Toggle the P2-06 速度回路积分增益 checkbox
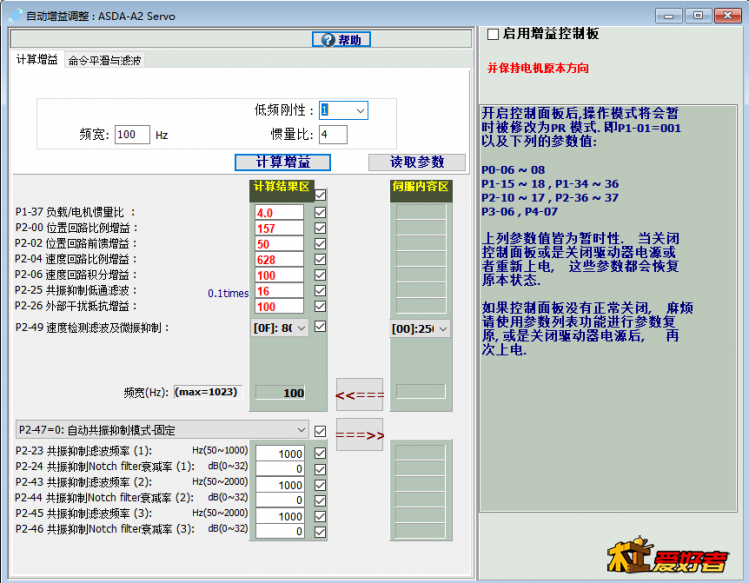The height and width of the screenshot is (583, 749). [320, 275]
